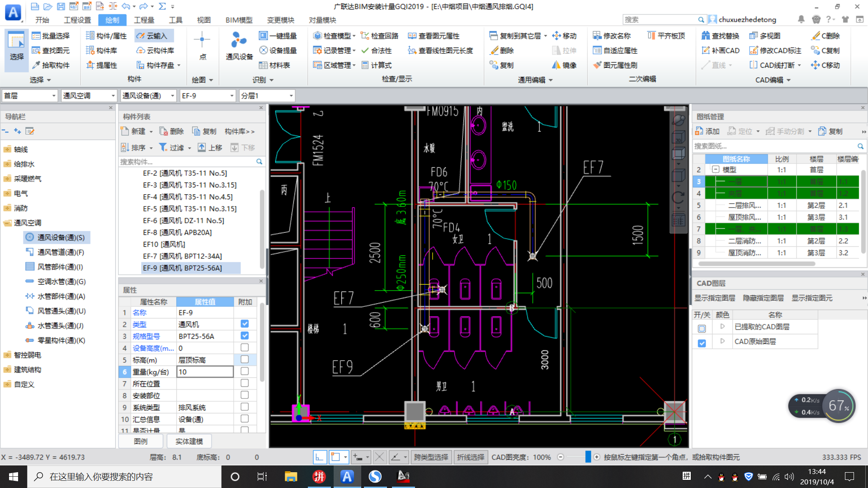
Task: Toggle the 规格型号 additional checkbox
Action: pos(245,336)
